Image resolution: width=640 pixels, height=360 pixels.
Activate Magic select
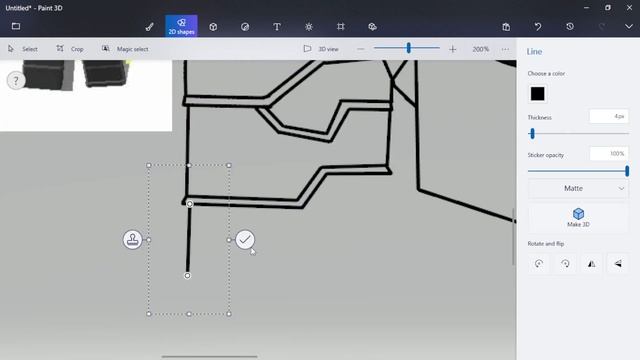(x=125, y=49)
